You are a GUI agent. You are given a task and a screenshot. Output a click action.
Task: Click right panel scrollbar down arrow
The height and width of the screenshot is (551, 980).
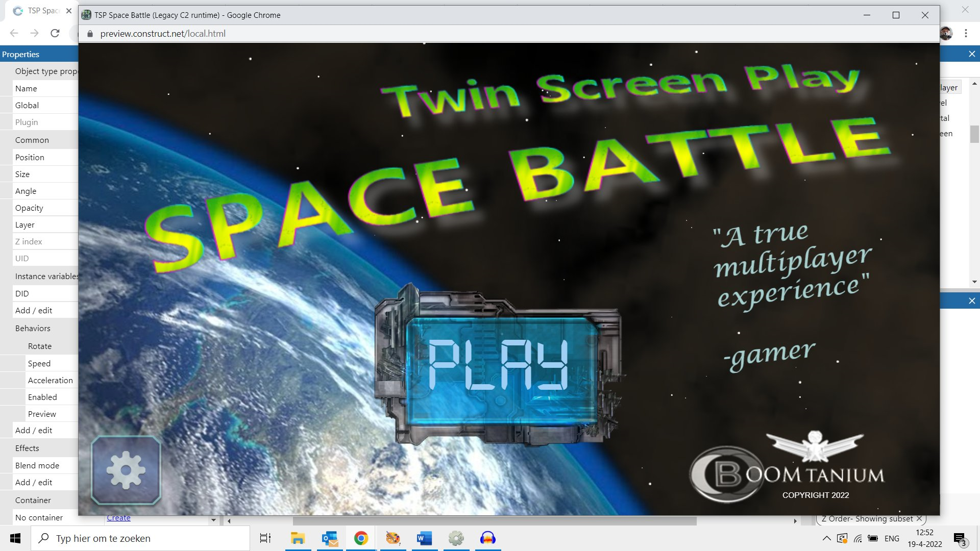point(974,282)
